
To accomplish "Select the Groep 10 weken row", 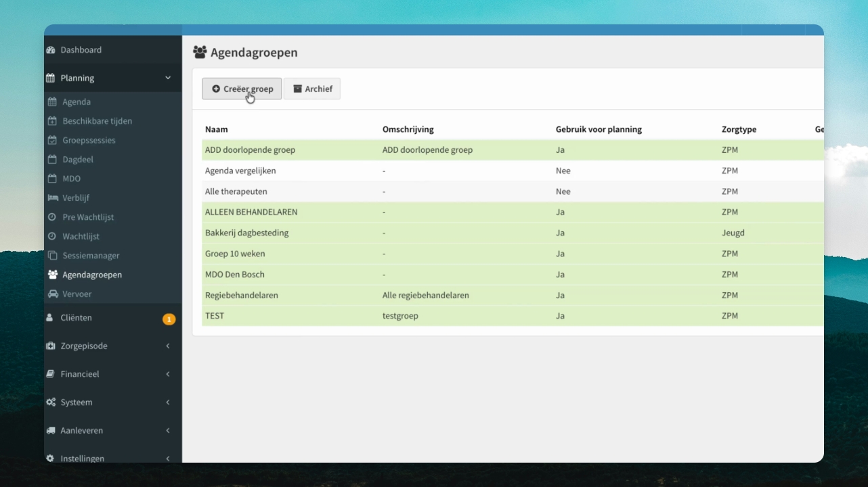I will click(x=513, y=254).
